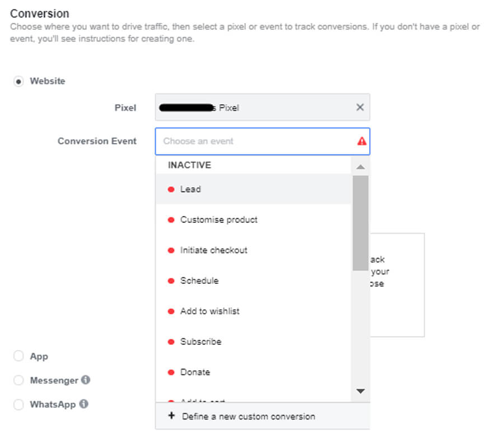The width and height of the screenshot is (504, 448).
Task: Click the plus icon for new custom conversion
Action: (171, 416)
